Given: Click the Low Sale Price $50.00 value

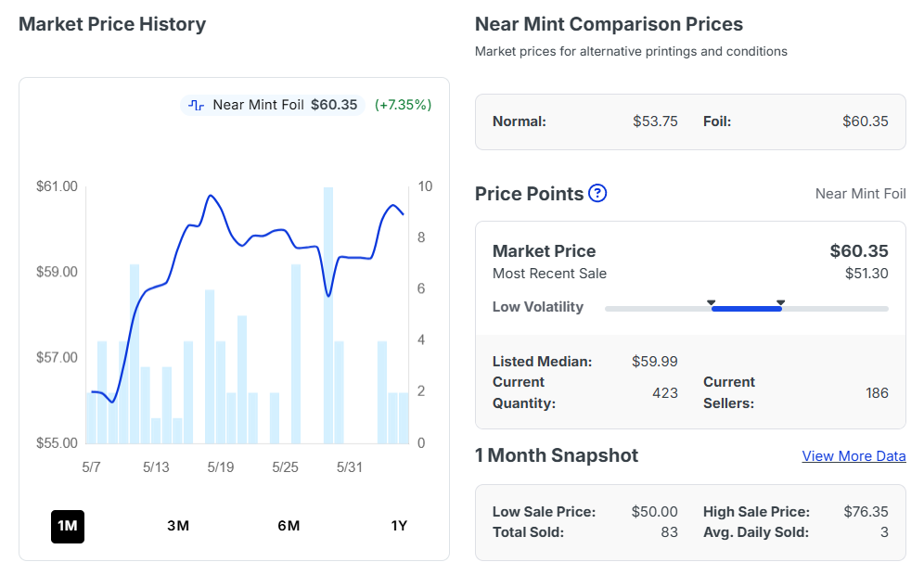Looking at the screenshot, I should pyautogui.click(x=655, y=511).
